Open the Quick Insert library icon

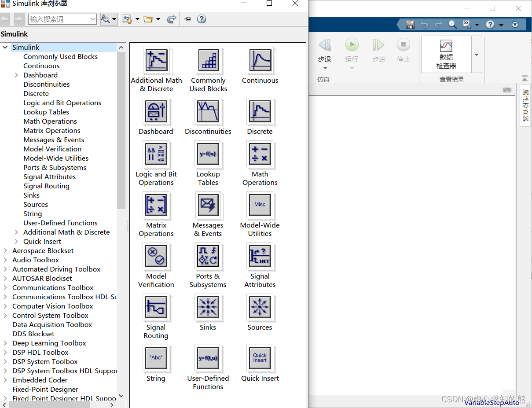point(260,359)
